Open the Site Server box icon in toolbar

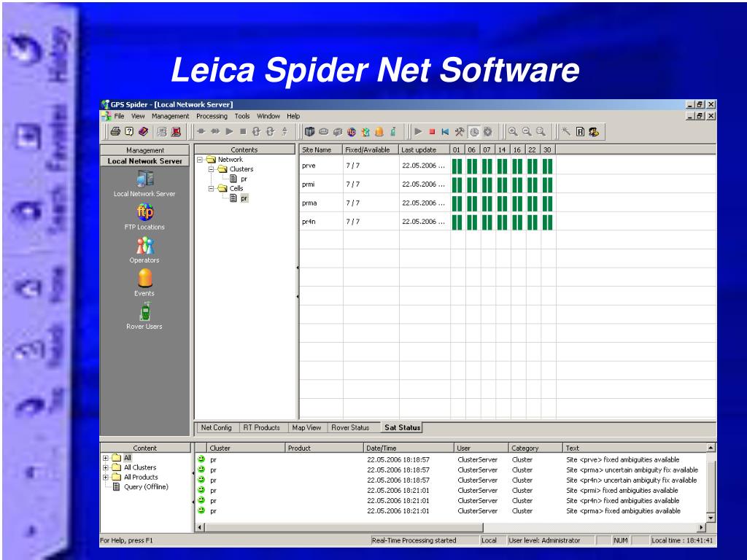(x=309, y=131)
